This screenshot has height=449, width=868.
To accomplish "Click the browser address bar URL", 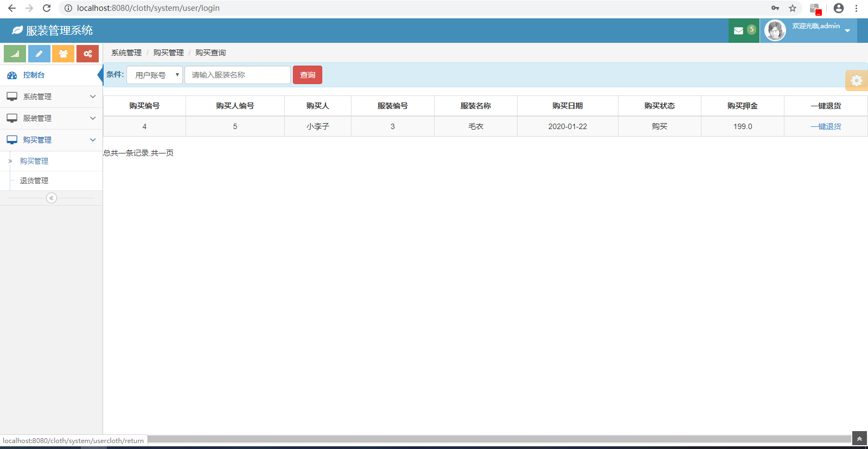I will [148, 8].
